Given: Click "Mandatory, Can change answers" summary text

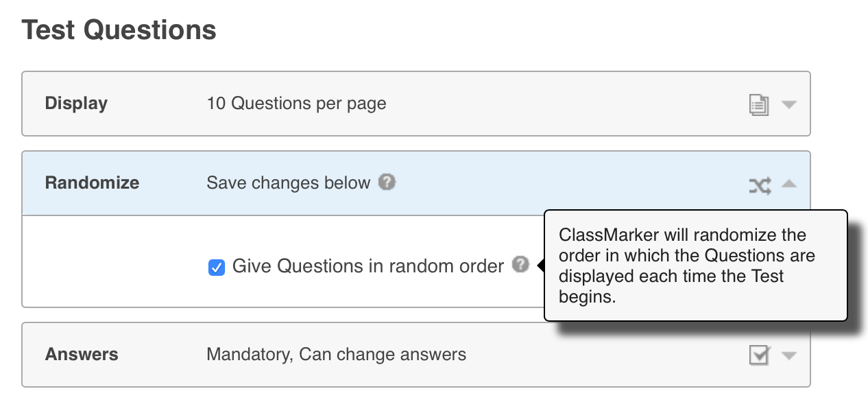Looking at the screenshot, I should coord(336,355).
